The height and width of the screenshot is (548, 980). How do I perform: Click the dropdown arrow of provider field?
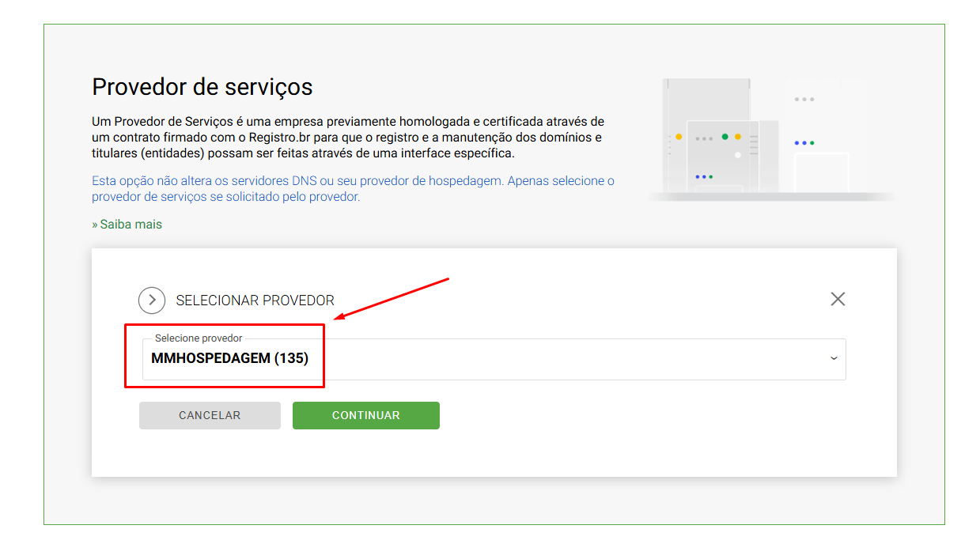tap(834, 359)
